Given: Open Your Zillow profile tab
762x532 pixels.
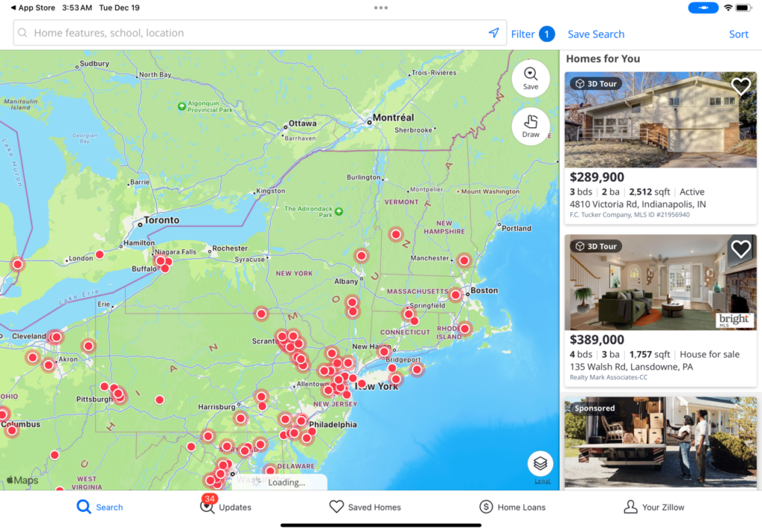Looking at the screenshot, I should click(x=654, y=507).
